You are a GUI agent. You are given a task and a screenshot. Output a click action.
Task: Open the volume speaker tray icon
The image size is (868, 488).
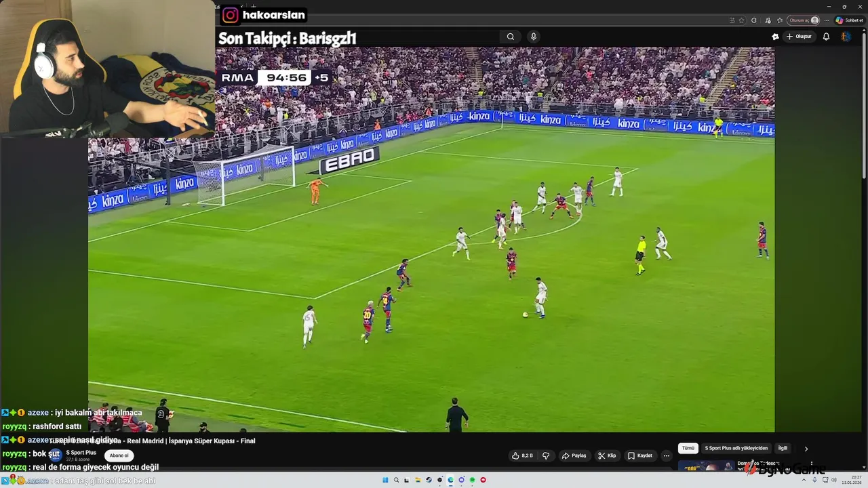tap(833, 480)
